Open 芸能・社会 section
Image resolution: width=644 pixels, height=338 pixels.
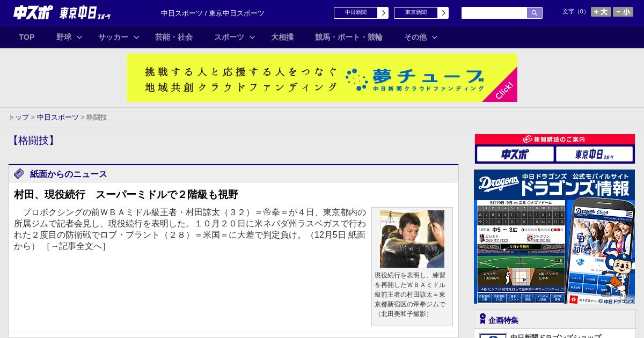(x=174, y=37)
